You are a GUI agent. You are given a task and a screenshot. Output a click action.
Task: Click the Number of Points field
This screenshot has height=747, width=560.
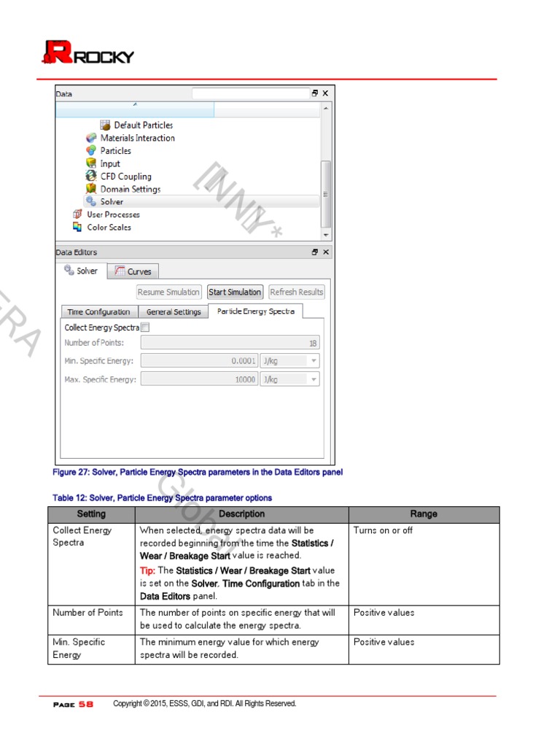(x=230, y=343)
